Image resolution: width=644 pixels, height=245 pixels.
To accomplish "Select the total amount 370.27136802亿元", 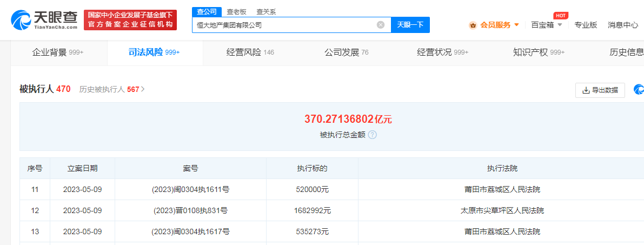I will pyautogui.click(x=348, y=119).
